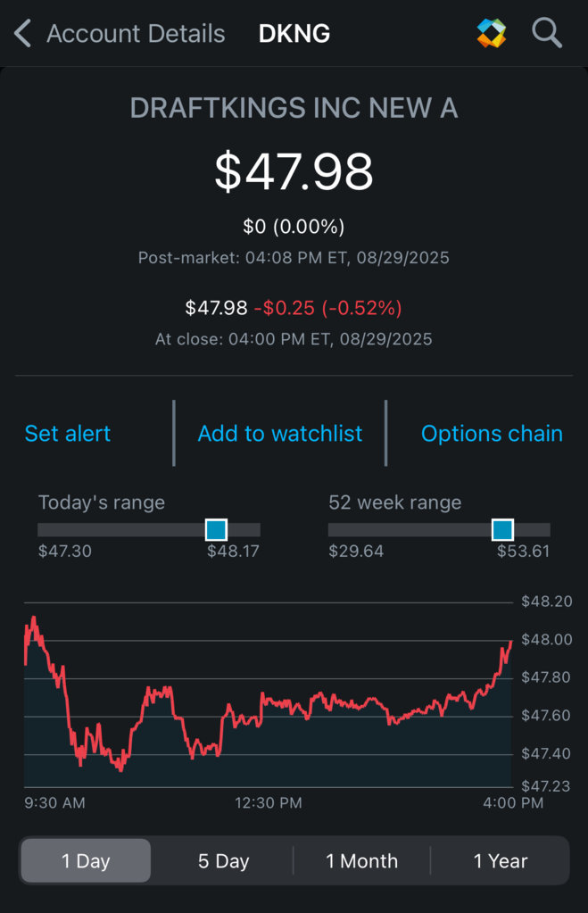This screenshot has width=588, height=913.
Task: Switch to the 1 Month chart
Action: (x=361, y=860)
